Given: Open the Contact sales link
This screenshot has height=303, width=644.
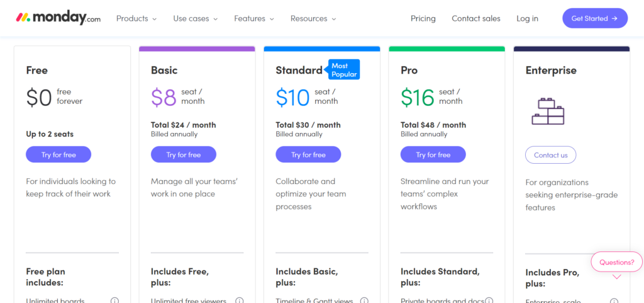Looking at the screenshot, I should pos(476,18).
